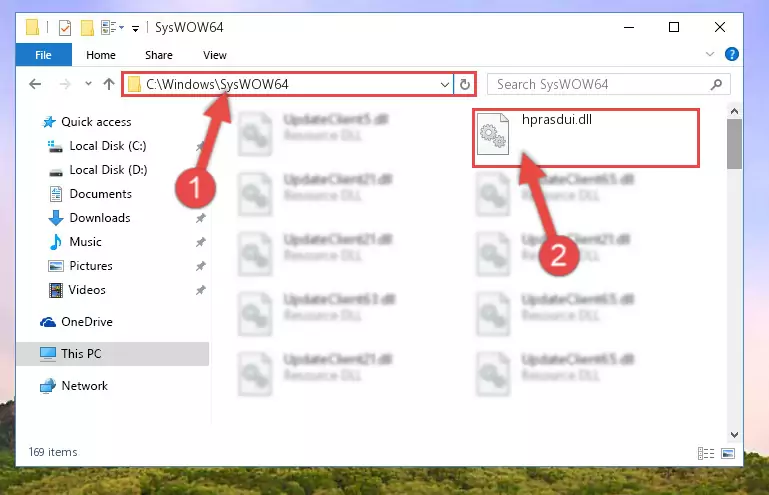The width and height of the screenshot is (769, 495).
Task: Click the pin icon beside Music
Action: [x=201, y=242]
